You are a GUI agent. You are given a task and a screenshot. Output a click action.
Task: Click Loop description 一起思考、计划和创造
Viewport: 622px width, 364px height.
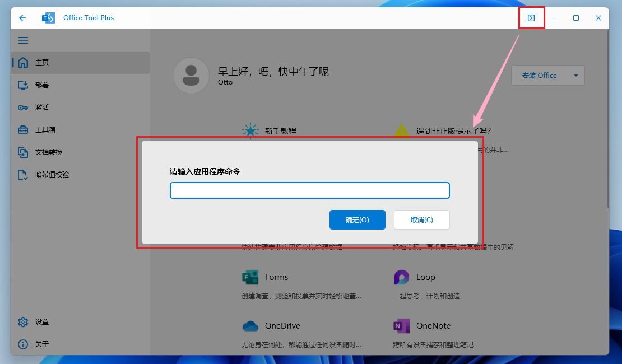pyautogui.click(x=426, y=296)
